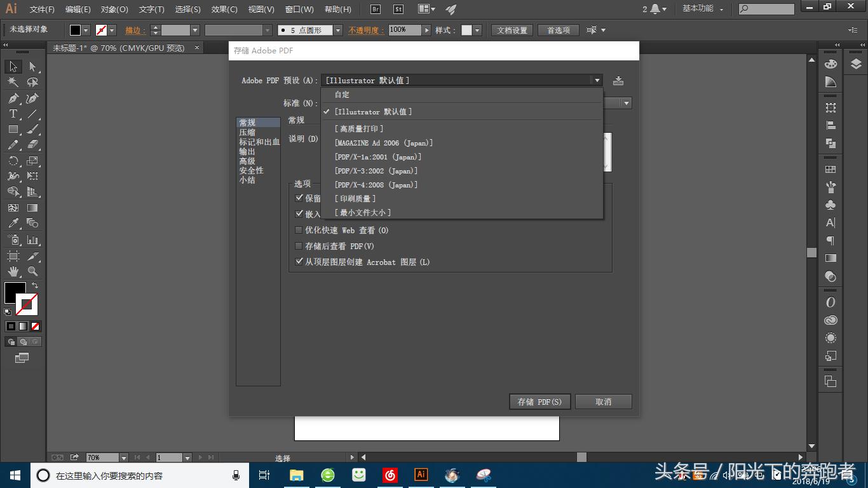Click the Windows taskbar search box

pyautogui.click(x=127, y=475)
